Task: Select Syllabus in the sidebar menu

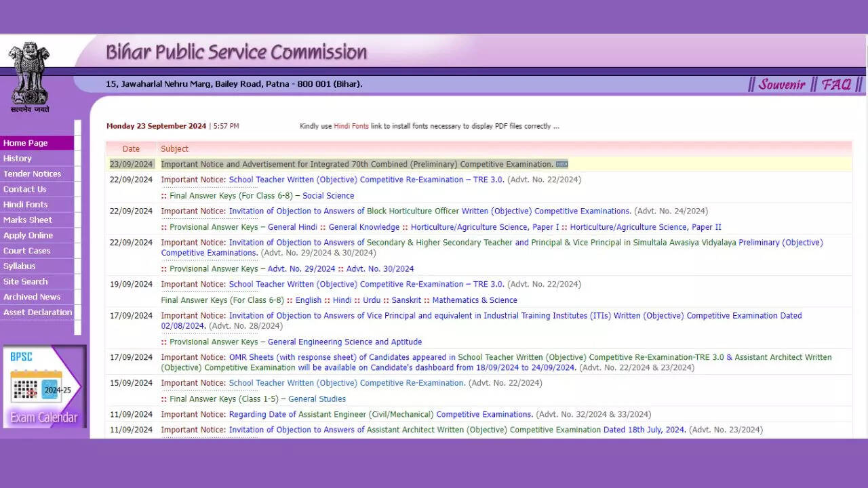Action: click(20, 266)
